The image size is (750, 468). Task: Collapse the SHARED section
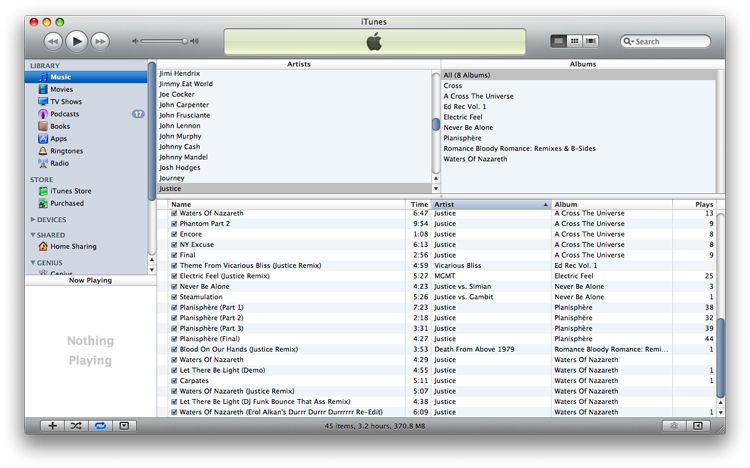33,235
